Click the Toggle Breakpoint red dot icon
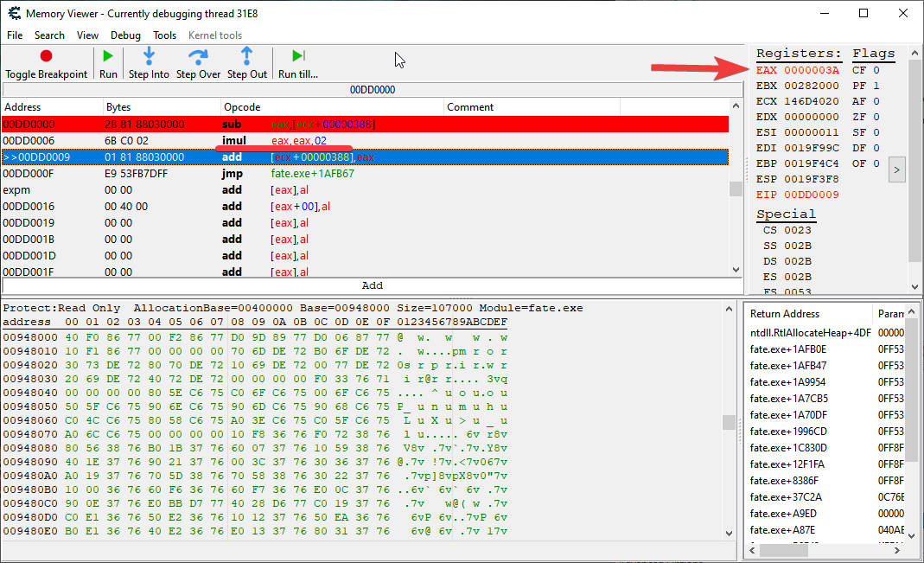Viewport: 924px width, 563px height. pyautogui.click(x=47, y=54)
